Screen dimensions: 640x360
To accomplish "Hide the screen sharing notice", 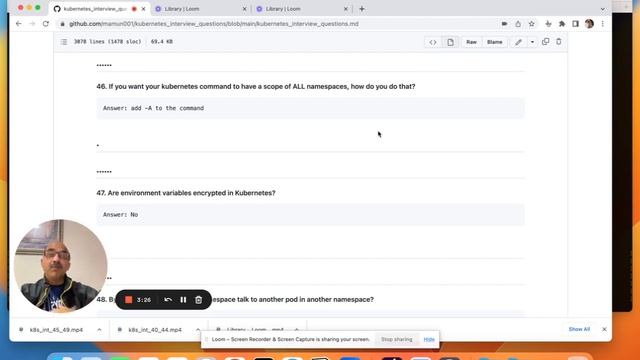I will pos(429,339).
